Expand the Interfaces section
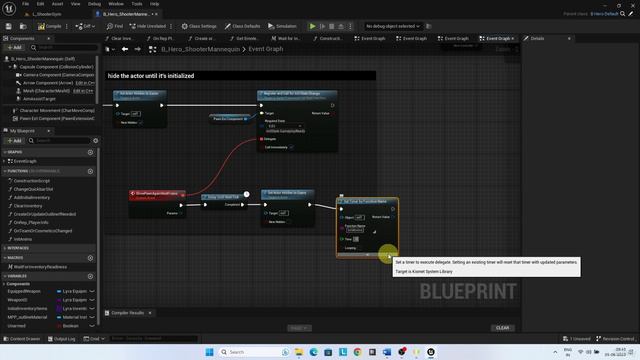 (5, 248)
